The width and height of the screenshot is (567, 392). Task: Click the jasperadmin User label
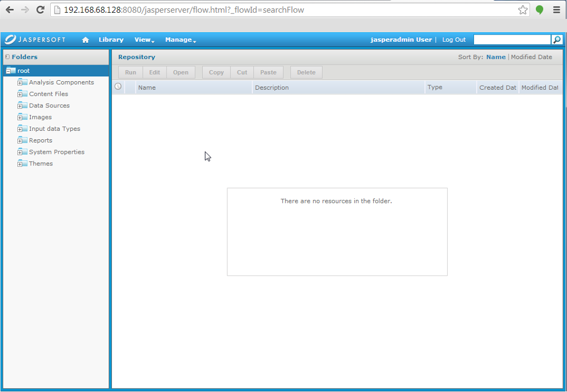point(401,40)
